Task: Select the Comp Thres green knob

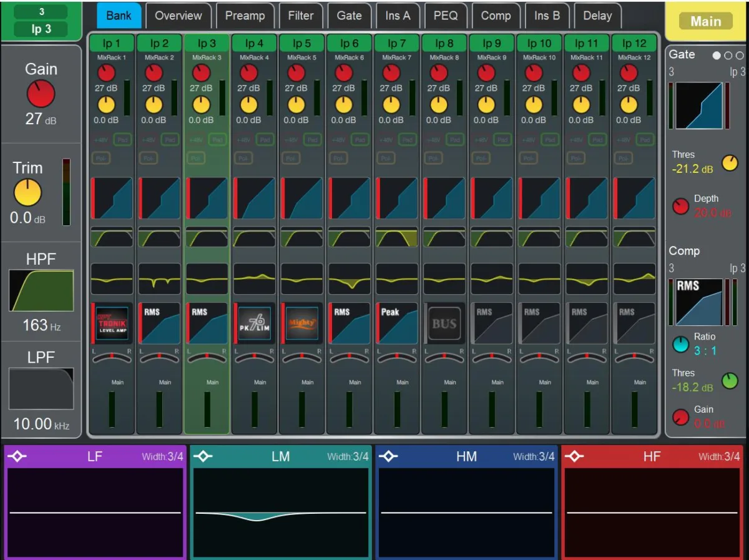Action: (729, 380)
